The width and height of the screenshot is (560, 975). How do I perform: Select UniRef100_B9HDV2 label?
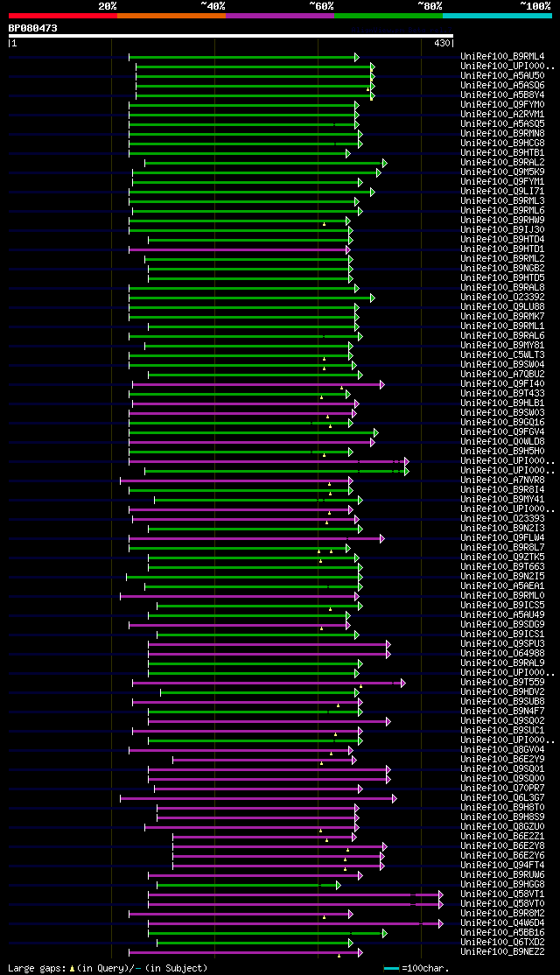(x=503, y=692)
